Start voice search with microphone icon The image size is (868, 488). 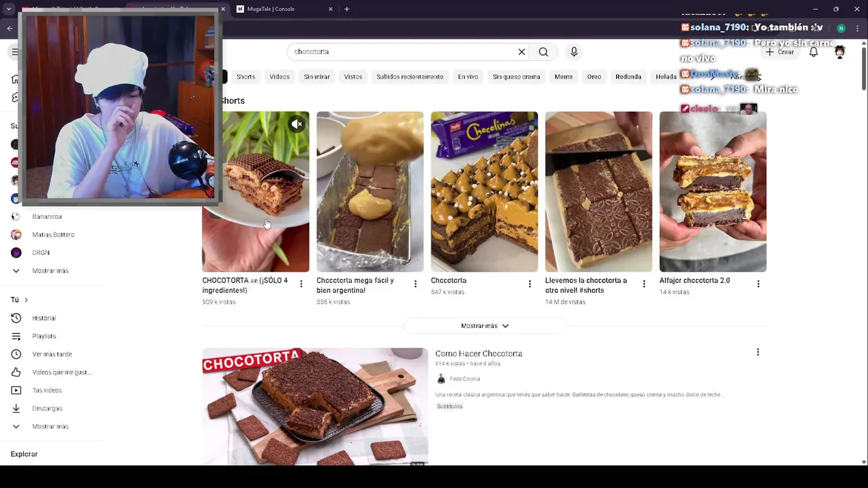[x=574, y=52]
